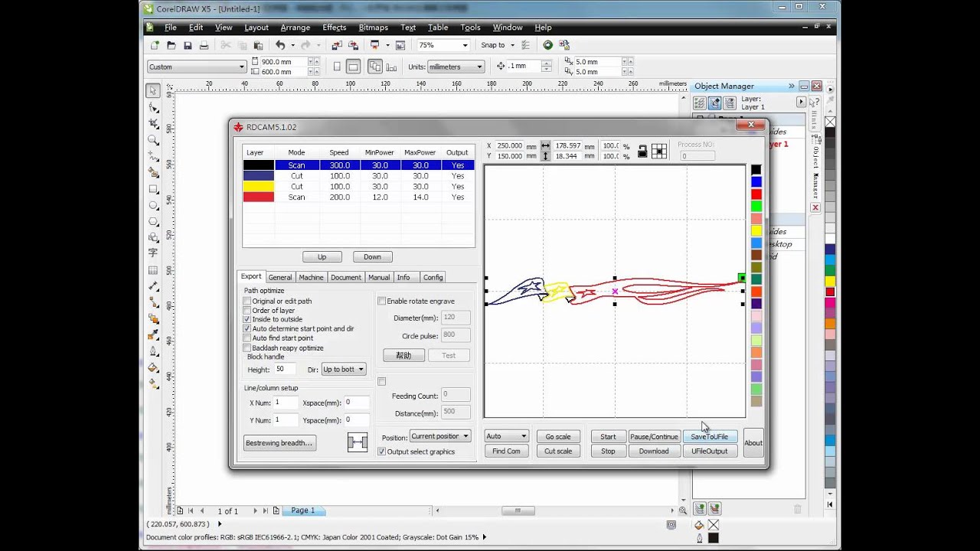Click the array layout icon beside Bestrewing breadth
Viewport: 980px width, 551px height.
click(x=358, y=442)
